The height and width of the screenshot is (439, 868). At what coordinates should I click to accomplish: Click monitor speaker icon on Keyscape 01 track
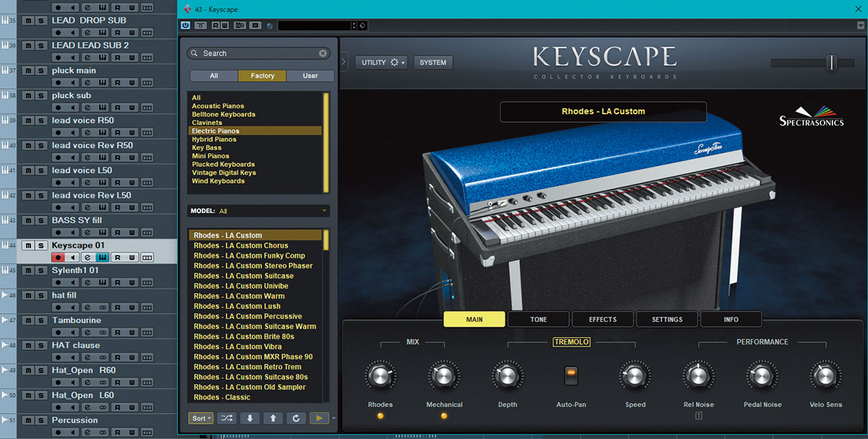73,257
